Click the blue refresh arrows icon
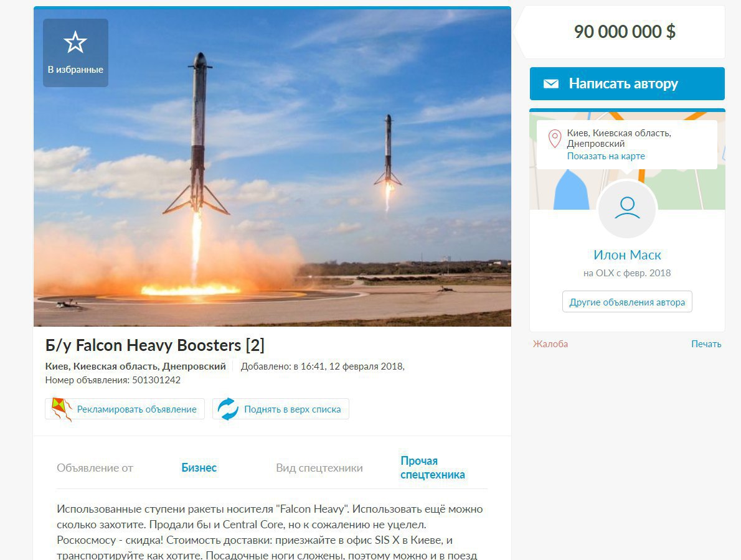741x560 pixels. 228,409
